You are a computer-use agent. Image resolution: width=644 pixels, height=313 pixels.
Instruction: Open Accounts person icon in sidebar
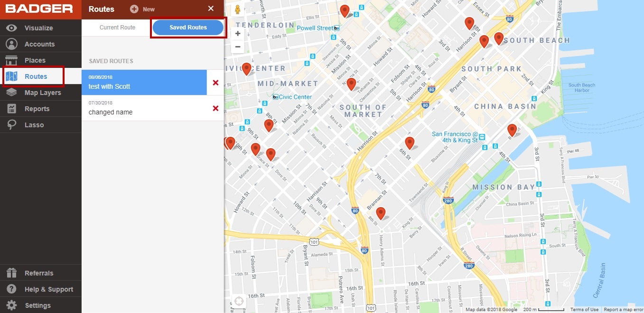11,44
